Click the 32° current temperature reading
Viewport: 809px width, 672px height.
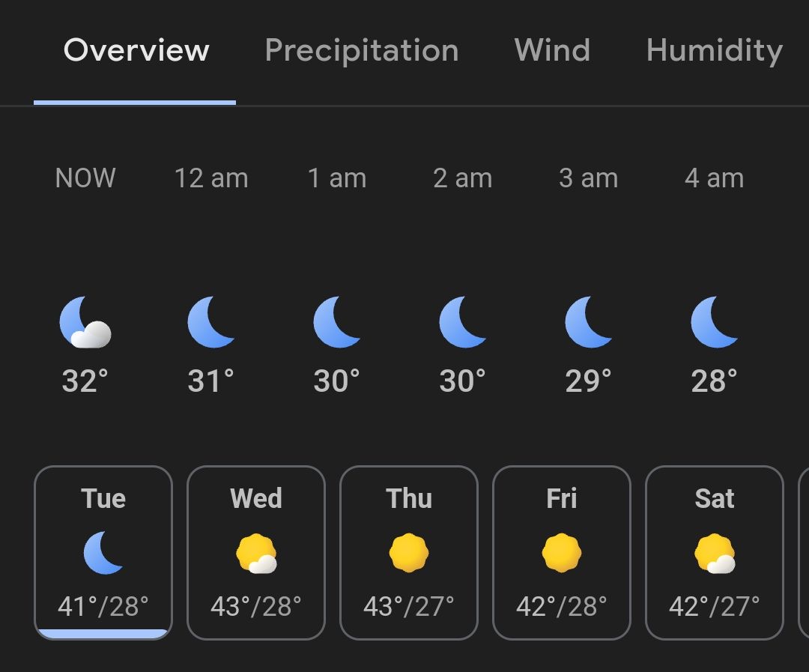[85, 381]
